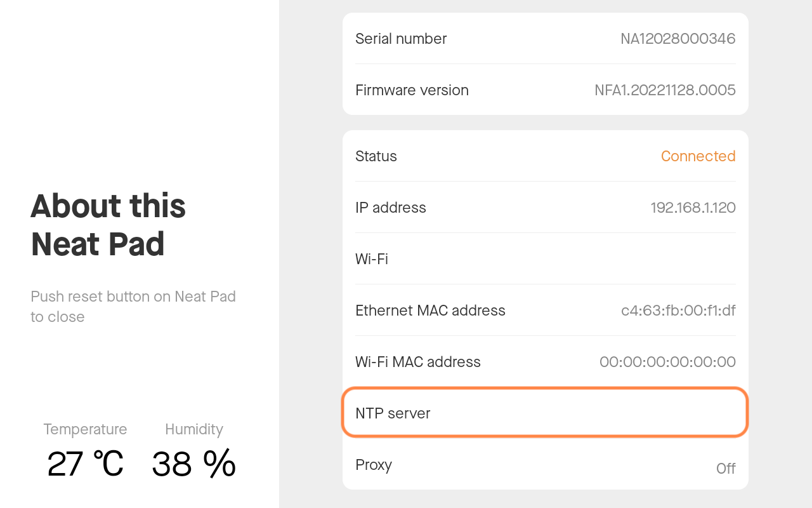Open the Proxy settings row
This screenshot has width=812, height=508.
point(544,464)
